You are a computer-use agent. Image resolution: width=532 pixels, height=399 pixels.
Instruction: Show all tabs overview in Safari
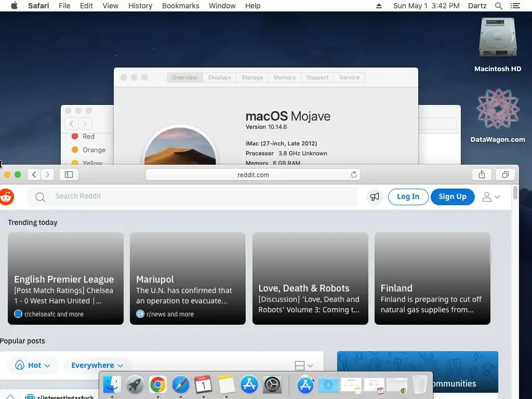(x=505, y=175)
